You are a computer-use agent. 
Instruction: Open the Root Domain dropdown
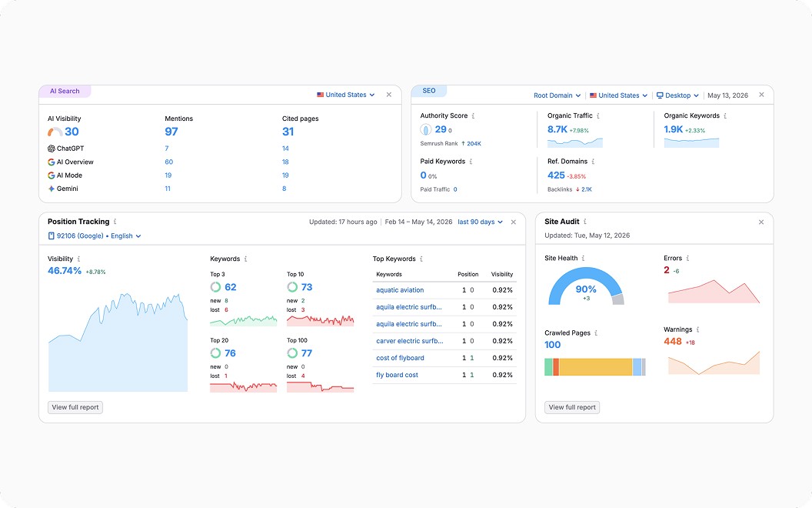point(557,95)
